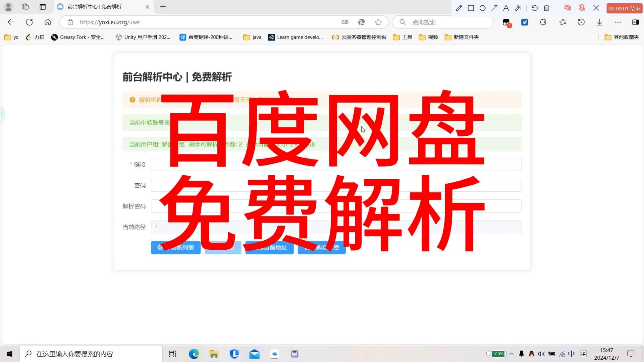The width and height of the screenshot is (644, 362).
Task: Expand the 视频 bookmarks folder
Action: [x=428, y=37]
